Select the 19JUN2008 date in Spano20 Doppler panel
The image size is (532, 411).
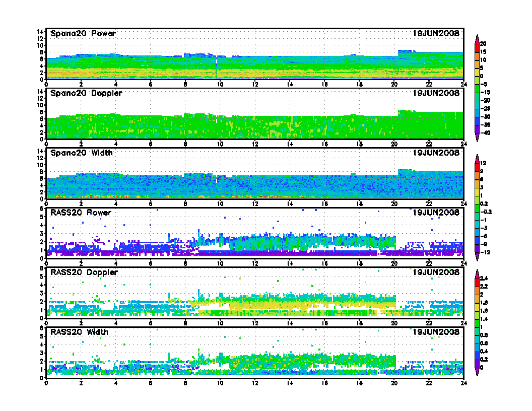436,93
